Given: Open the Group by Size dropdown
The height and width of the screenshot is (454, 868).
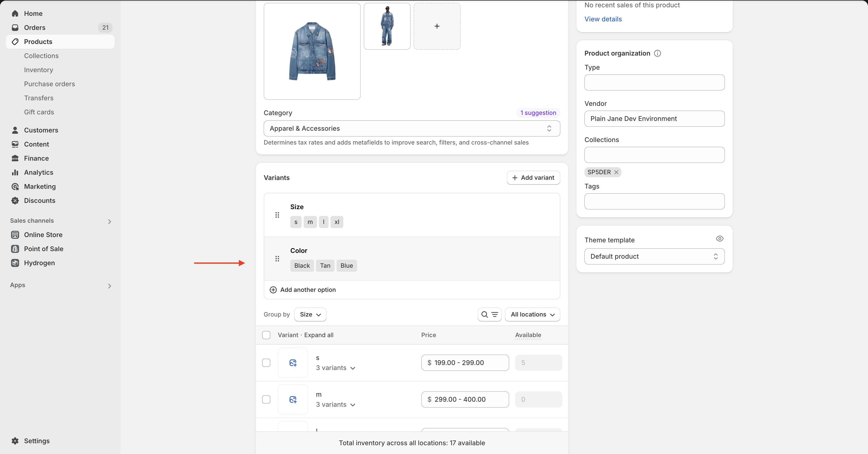Looking at the screenshot, I should pos(310,314).
